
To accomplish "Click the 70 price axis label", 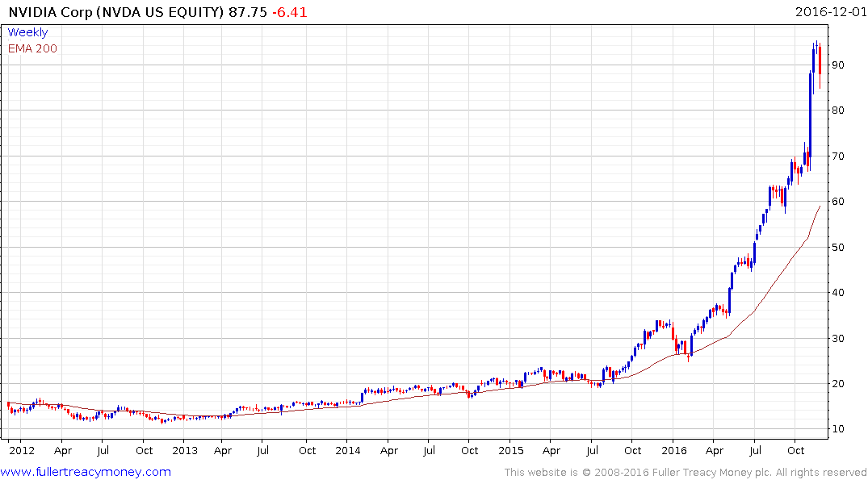I will [837, 156].
